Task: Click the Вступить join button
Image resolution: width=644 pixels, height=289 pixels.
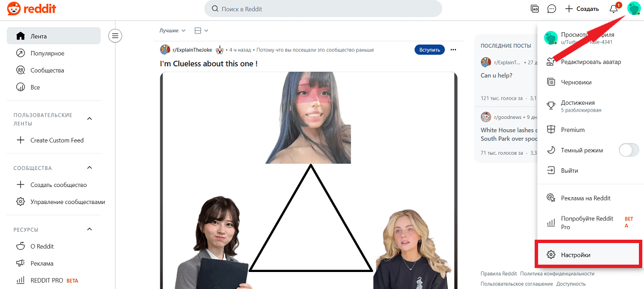Action: click(429, 50)
